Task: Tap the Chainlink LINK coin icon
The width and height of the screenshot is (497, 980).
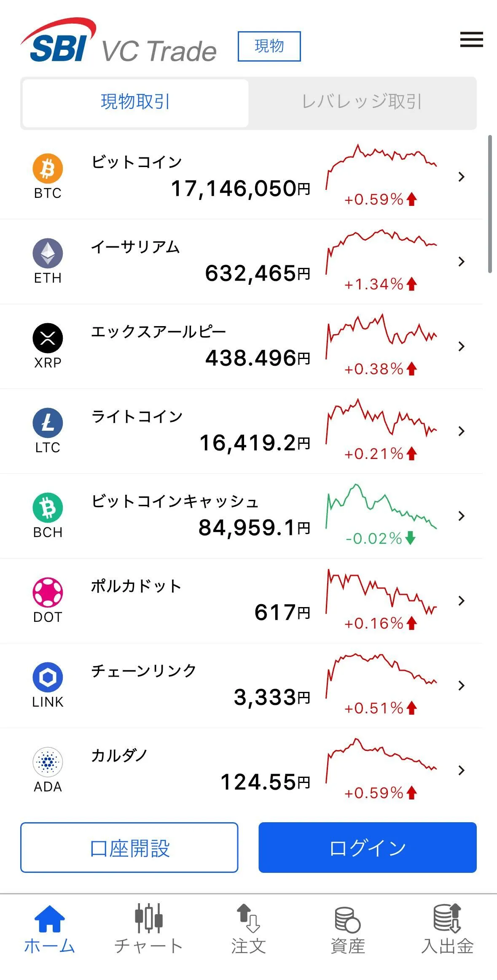Action: [48, 677]
